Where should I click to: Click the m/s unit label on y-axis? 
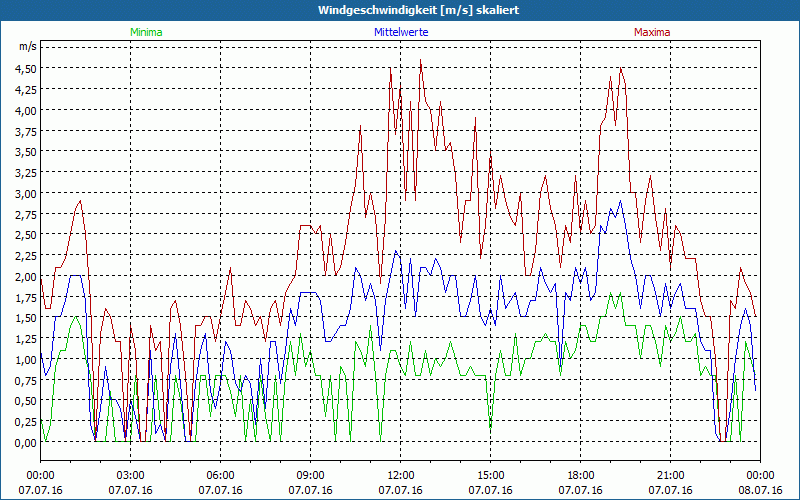click(27, 47)
